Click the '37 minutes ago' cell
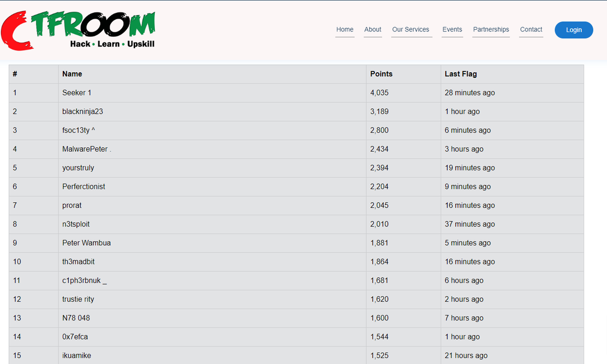The width and height of the screenshot is (607, 364). coord(512,224)
